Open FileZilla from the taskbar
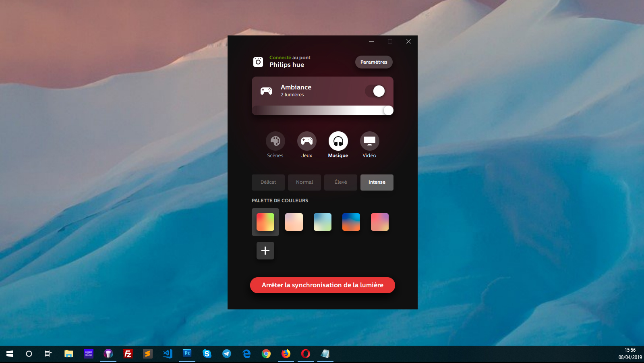The height and width of the screenshot is (363, 644). click(x=128, y=354)
